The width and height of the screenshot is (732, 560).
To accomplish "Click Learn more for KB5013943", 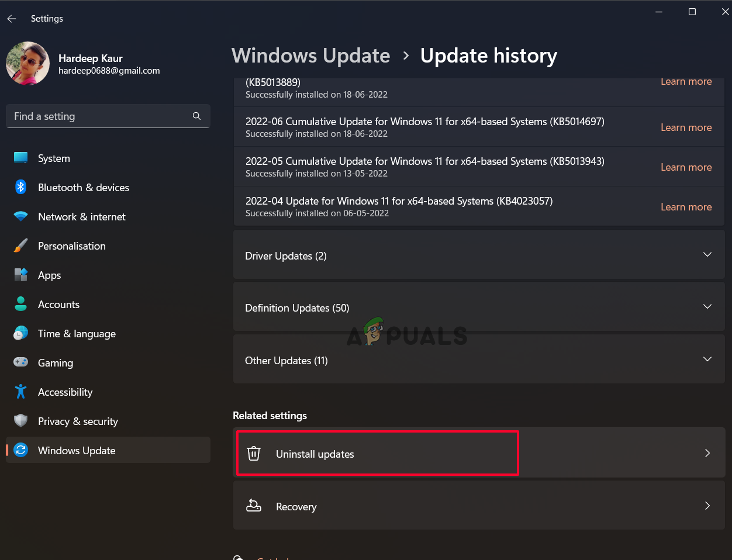I will [686, 167].
